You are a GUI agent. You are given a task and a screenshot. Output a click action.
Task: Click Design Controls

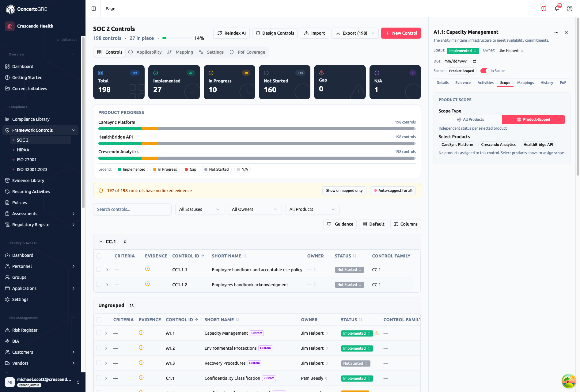click(x=275, y=33)
